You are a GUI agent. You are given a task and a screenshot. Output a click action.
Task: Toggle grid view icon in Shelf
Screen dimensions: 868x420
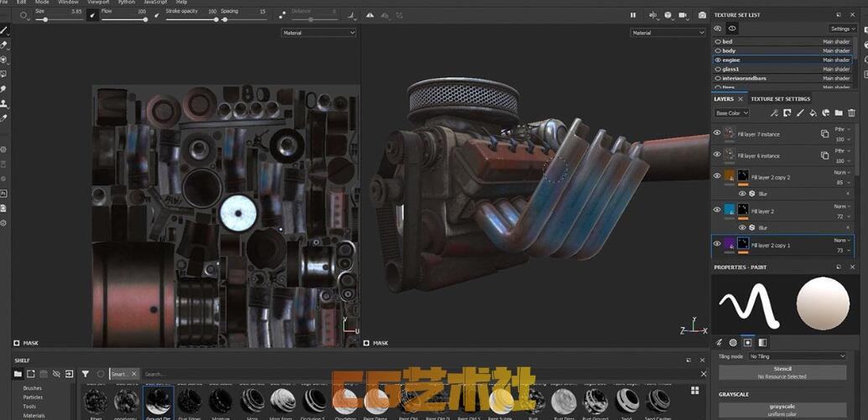(x=694, y=391)
